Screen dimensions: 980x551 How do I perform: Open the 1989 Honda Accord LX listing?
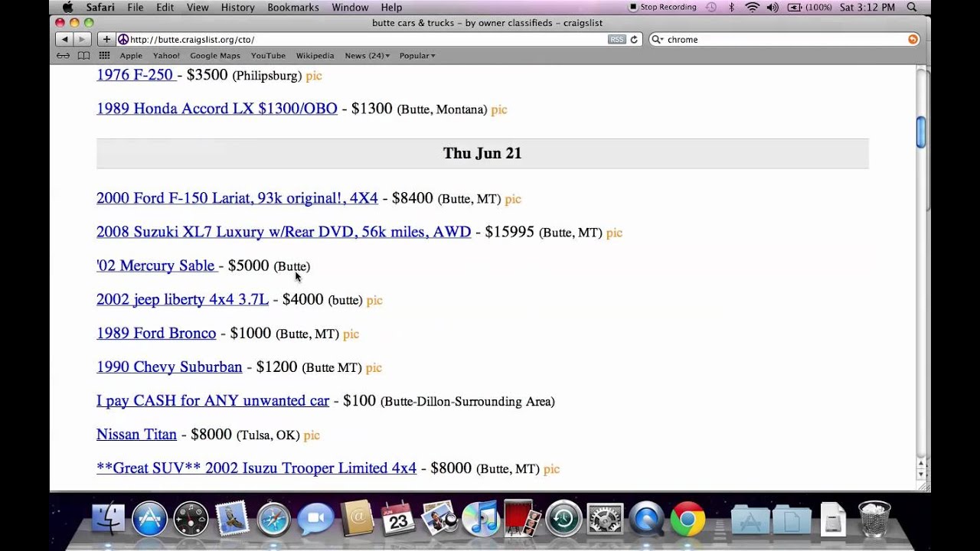217,109
